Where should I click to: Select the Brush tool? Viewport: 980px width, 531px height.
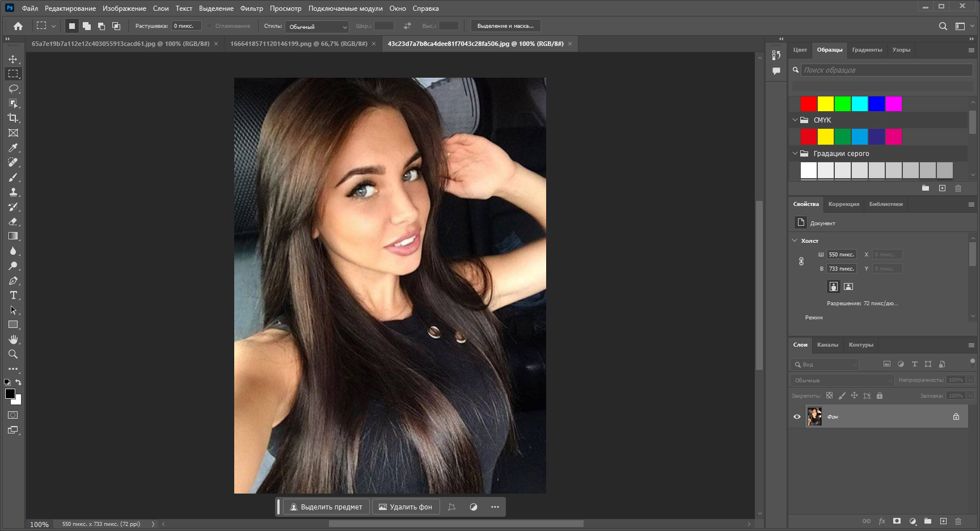[x=13, y=177]
